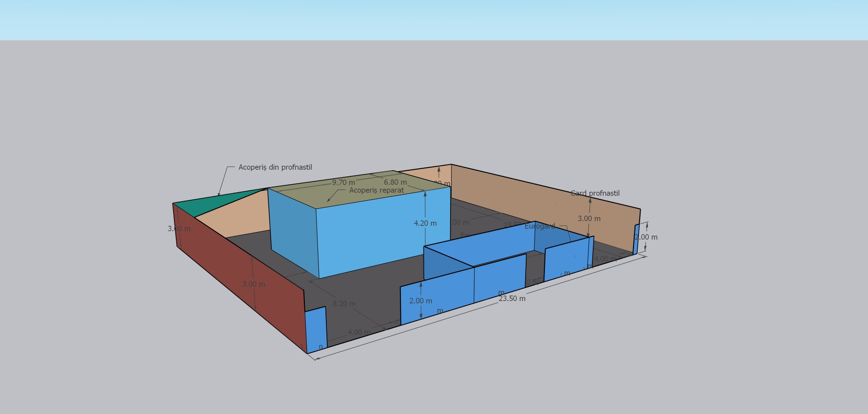Click the 2.00 m dimension at far right
868x414 pixels.
[646, 237]
